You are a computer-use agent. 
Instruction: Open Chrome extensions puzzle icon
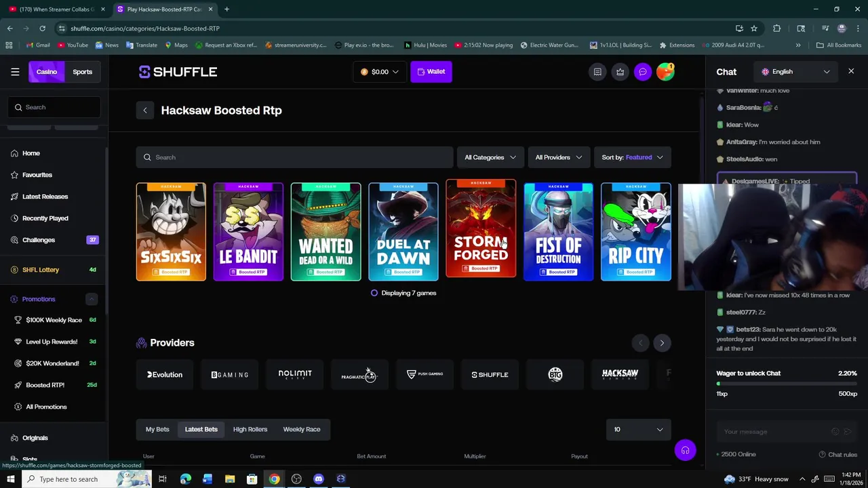[x=776, y=28]
